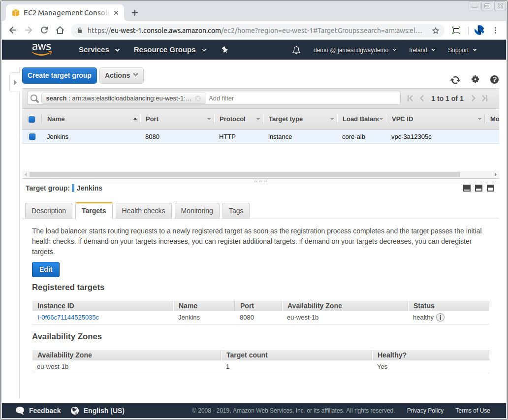Click the horizontal table scrollbar

245,175
